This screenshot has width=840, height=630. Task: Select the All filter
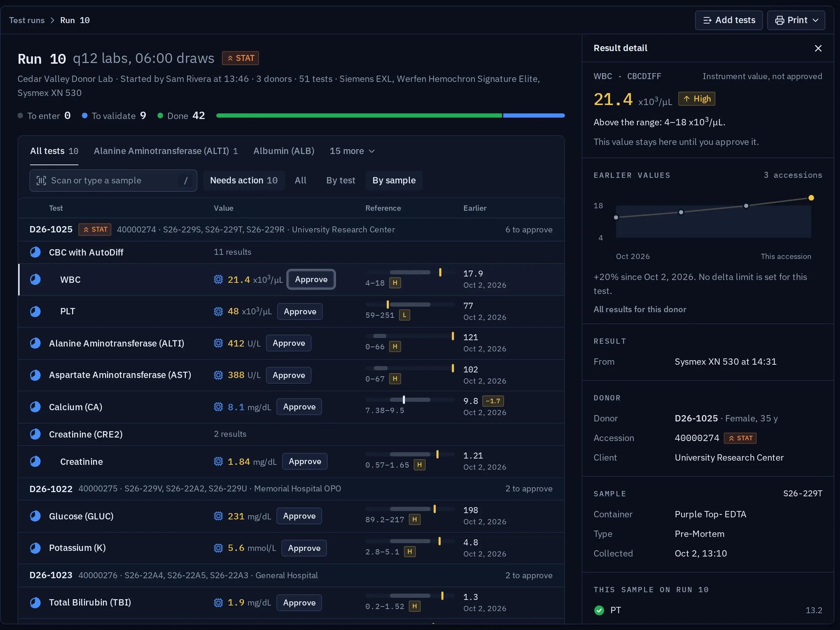[x=300, y=180]
